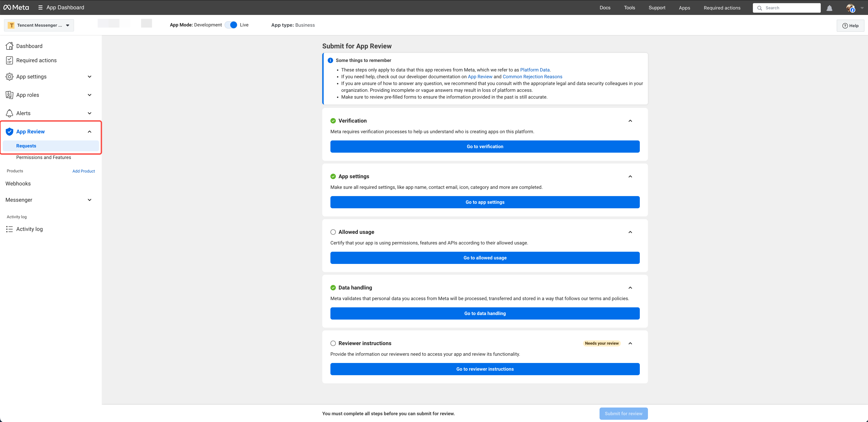The width and height of the screenshot is (868, 422).
Task: Collapse the Verification section chevron
Action: click(630, 121)
